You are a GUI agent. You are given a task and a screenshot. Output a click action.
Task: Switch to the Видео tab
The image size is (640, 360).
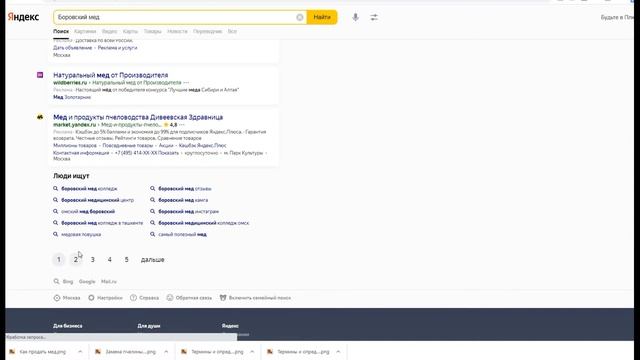coord(109,31)
